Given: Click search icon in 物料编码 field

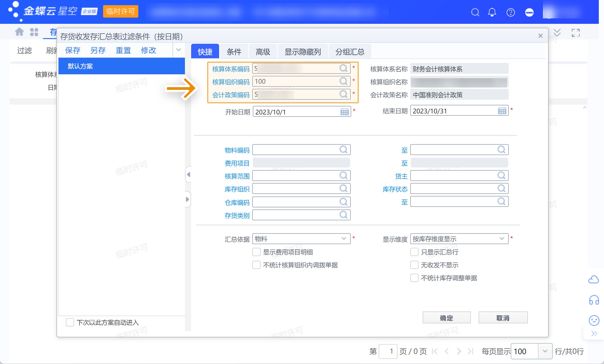Looking at the screenshot, I should coord(343,149).
